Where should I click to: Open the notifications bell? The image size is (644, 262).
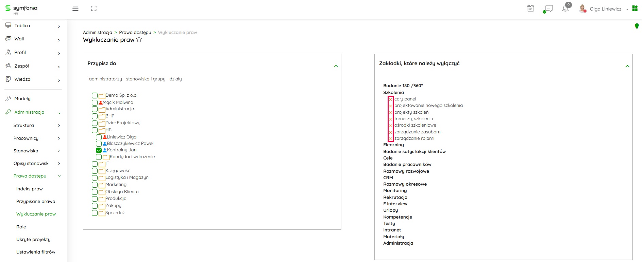click(x=565, y=9)
